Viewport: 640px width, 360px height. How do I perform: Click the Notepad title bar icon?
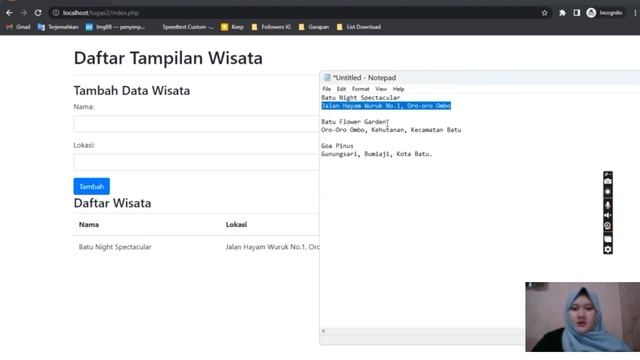(x=327, y=78)
